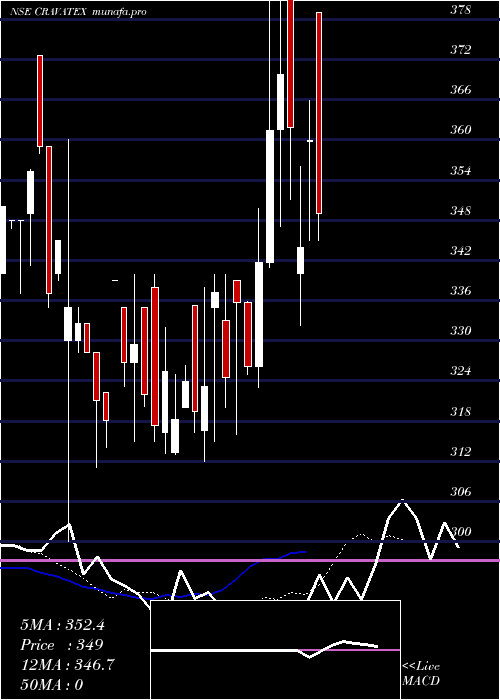Click the 312 price axis label

pyautogui.click(x=460, y=452)
